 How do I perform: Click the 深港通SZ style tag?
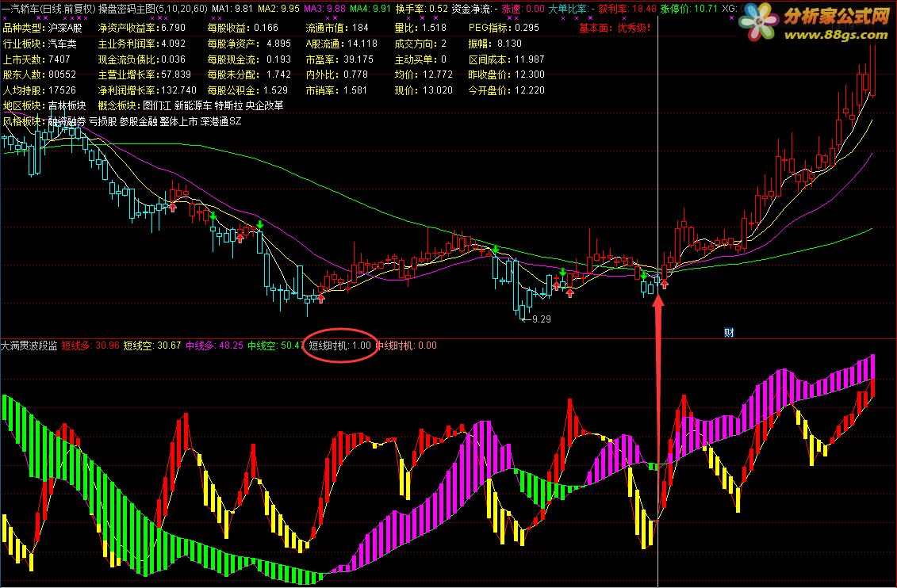[x=220, y=121]
